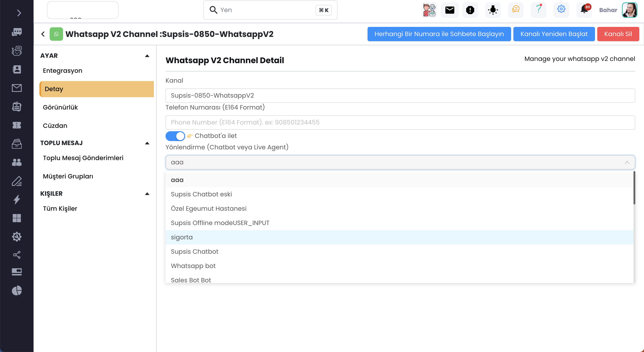The height and width of the screenshot is (352, 644).
Task: Open the orange chat bubble icon
Action: click(516, 10)
